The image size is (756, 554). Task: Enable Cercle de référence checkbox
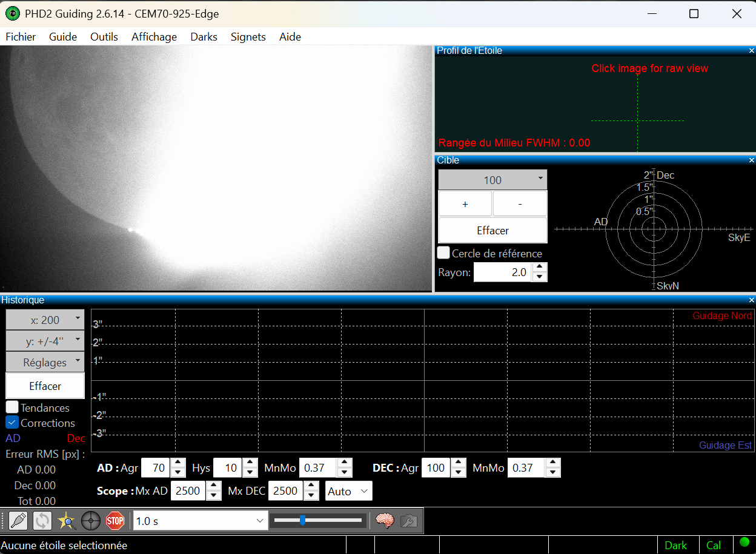pyautogui.click(x=443, y=253)
